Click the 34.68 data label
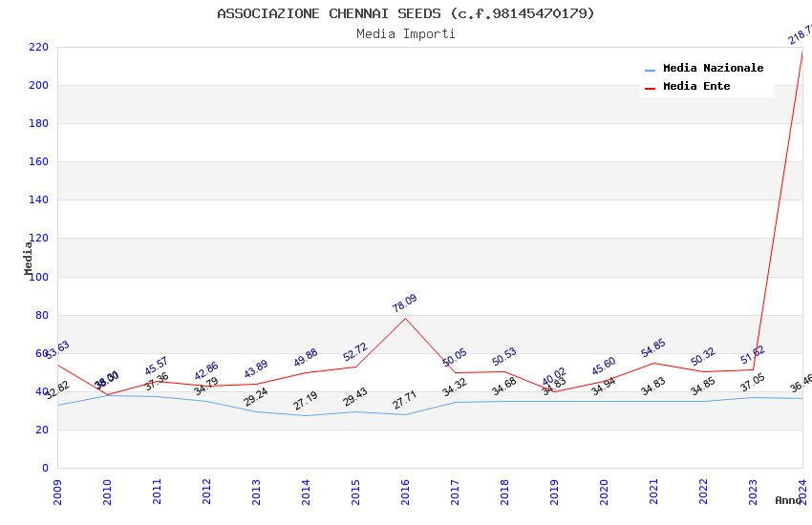The height and width of the screenshot is (525, 812). coord(504,387)
